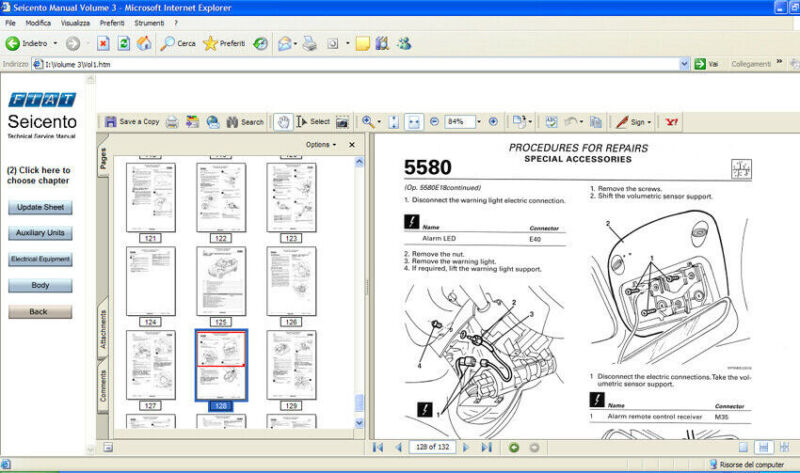
Task: Toggle the Fit Page view button
Action: click(393, 122)
